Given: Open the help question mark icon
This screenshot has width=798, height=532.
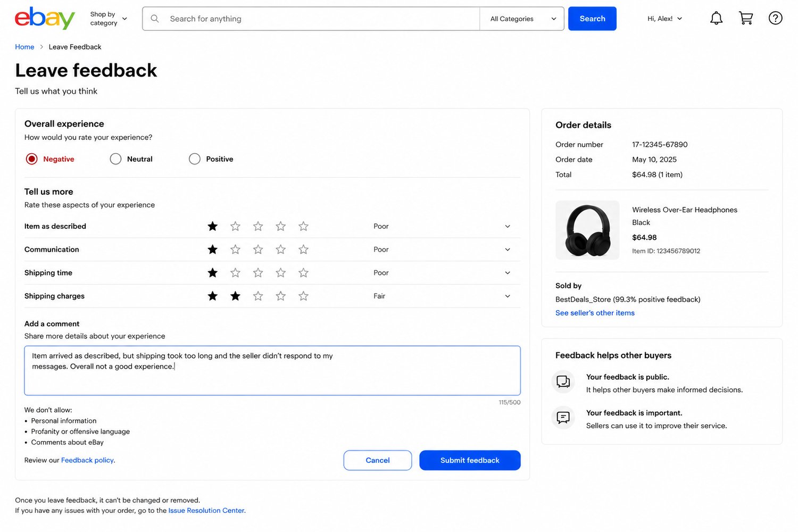Looking at the screenshot, I should tap(775, 19).
